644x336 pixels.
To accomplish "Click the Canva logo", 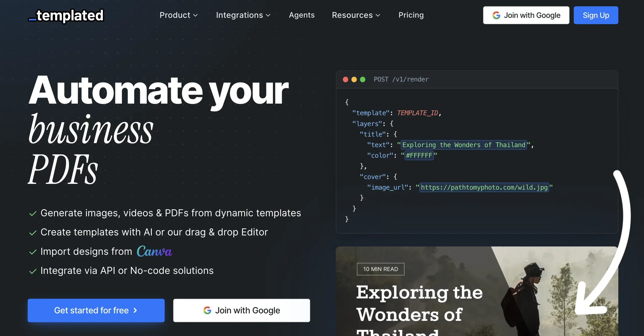I will 154,251.
